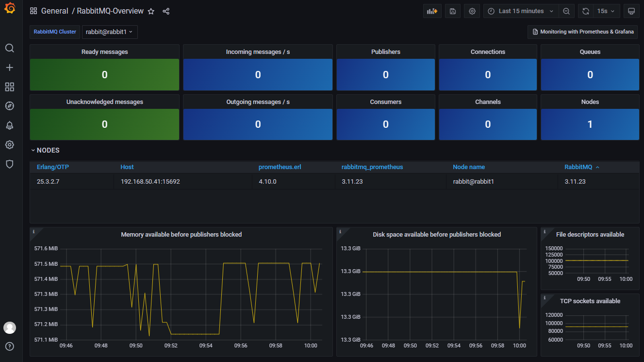Show info for File descriptors available panel
The image size is (644, 362).
545,232
